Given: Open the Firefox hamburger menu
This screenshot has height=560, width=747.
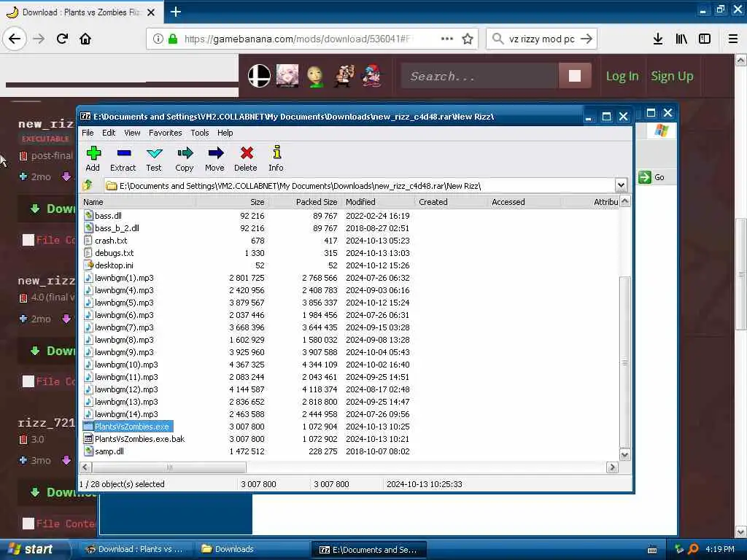Looking at the screenshot, I should point(733,39).
